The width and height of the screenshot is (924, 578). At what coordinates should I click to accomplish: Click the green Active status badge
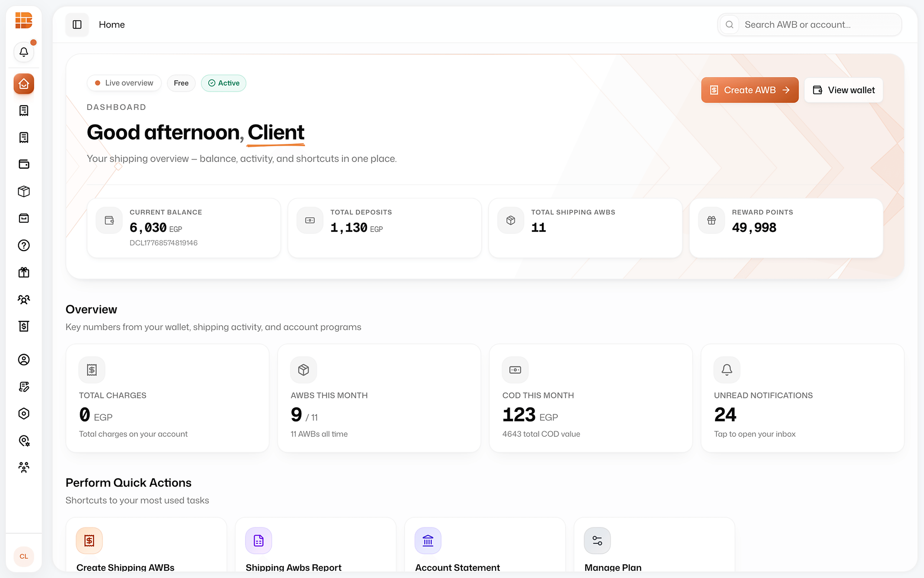pyautogui.click(x=223, y=83)
